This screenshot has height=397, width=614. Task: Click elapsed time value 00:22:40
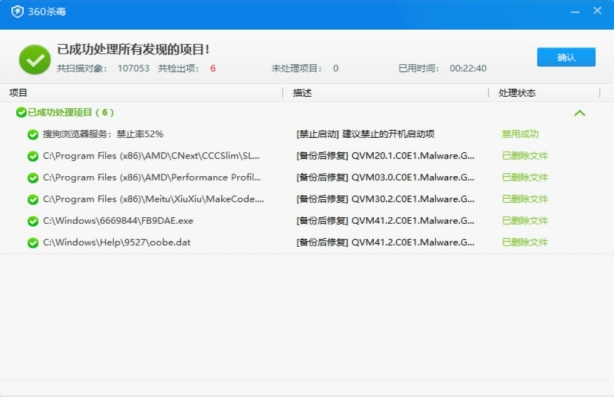coord(468,69)
